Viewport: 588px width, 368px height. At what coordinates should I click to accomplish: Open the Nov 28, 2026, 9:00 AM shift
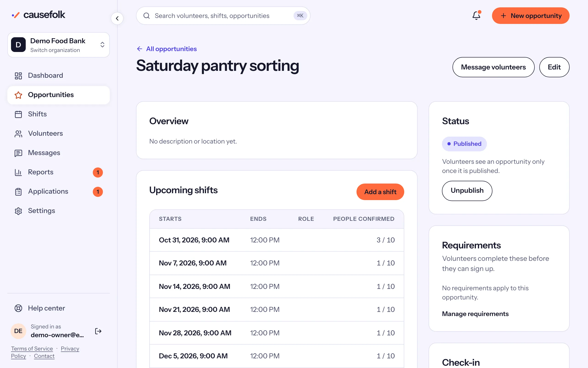(277, 333)
